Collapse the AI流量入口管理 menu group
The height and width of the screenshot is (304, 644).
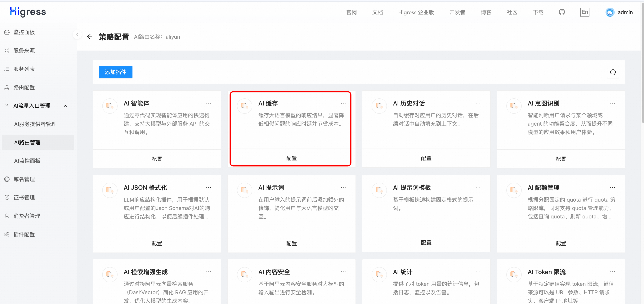pos(65,106)
